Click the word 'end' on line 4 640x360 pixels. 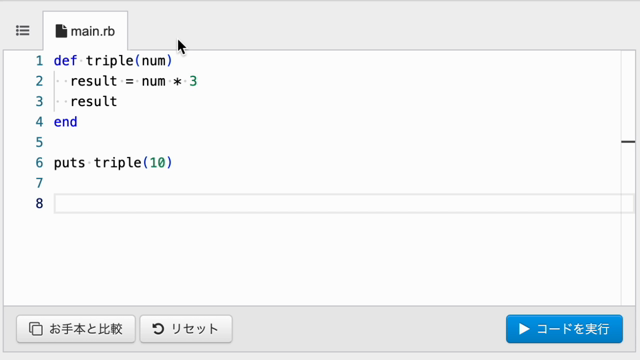(65, 122)
